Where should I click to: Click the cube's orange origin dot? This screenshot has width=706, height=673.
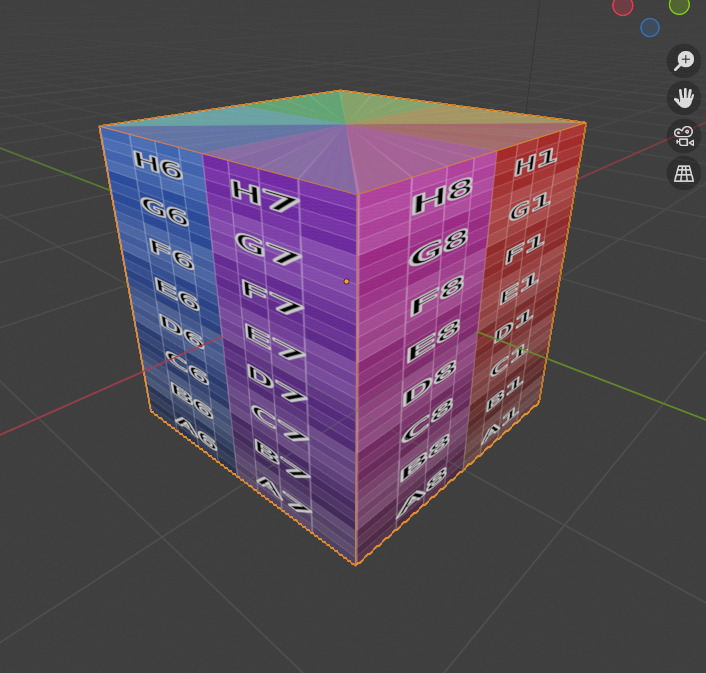point(346,281)
